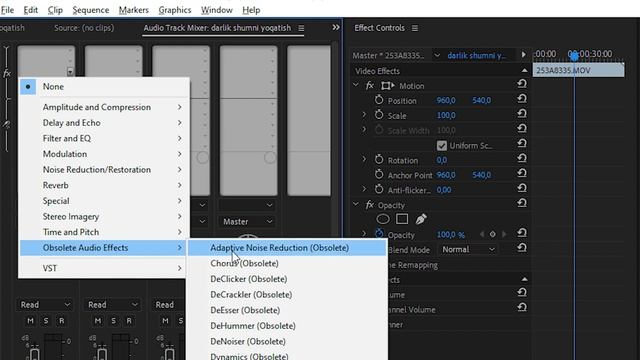Open the Sequence menu
The width and height of the screenshot is (640, 360).
tap(91, 10)
